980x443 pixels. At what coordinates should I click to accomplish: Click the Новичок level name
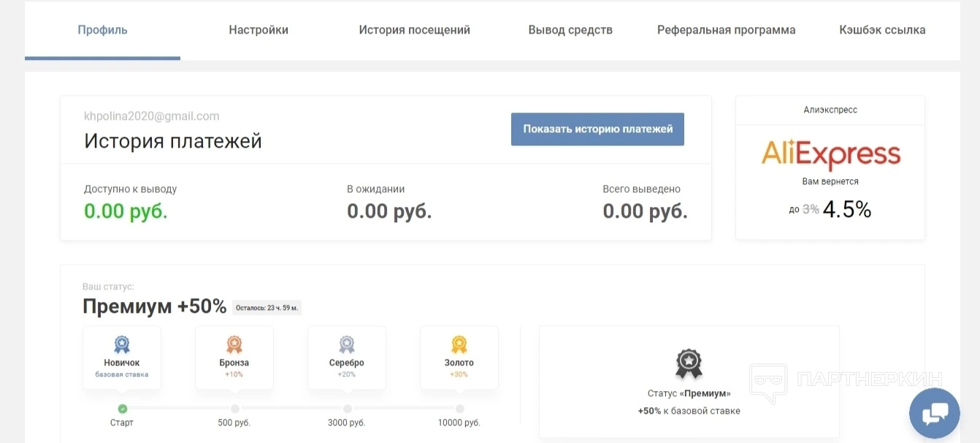[x=122, y=363]
